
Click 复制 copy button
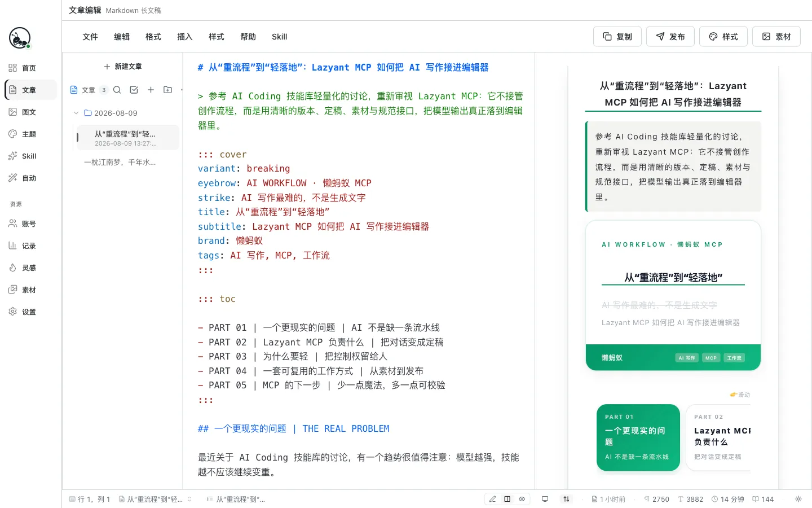617,37
